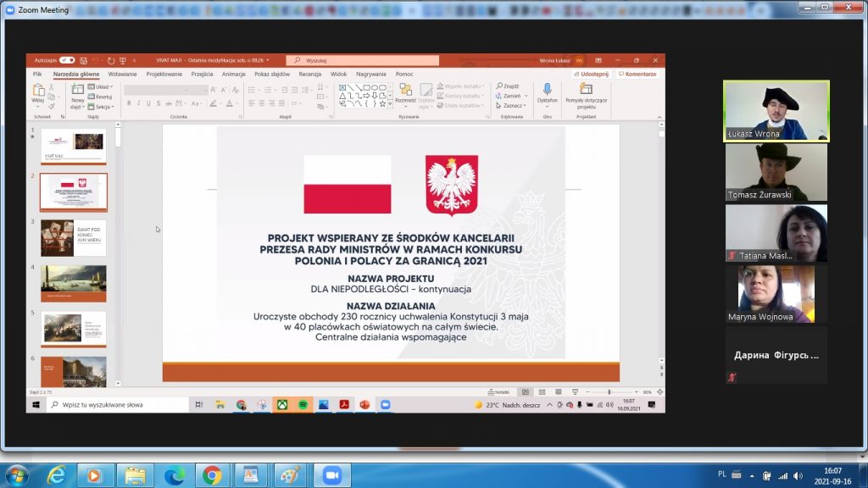Image resolution: width=868 pixels, height=488 pixels.
Task: Select slide 3 thumbnail Świat pod koniec
Action: tap(74, 237)
